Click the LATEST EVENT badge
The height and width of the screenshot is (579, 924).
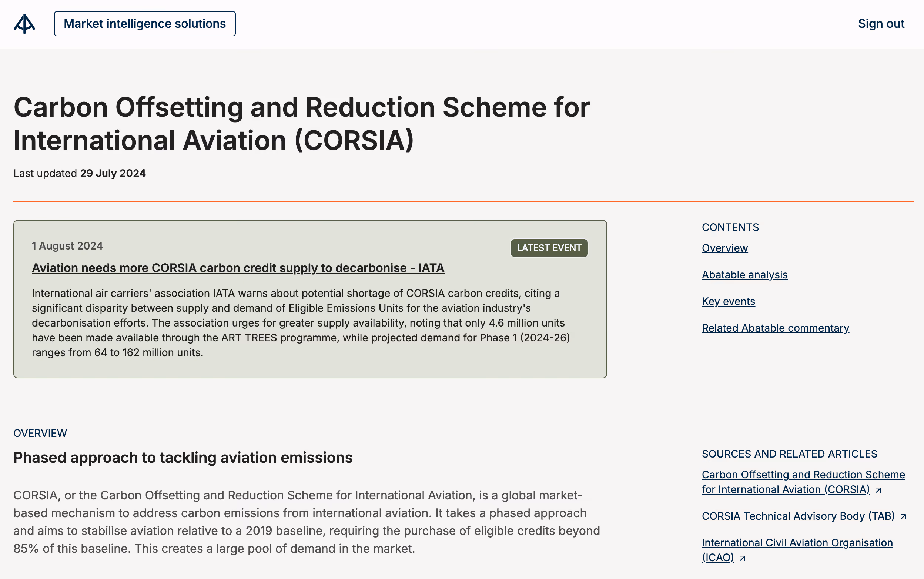(x=549, y=248)
